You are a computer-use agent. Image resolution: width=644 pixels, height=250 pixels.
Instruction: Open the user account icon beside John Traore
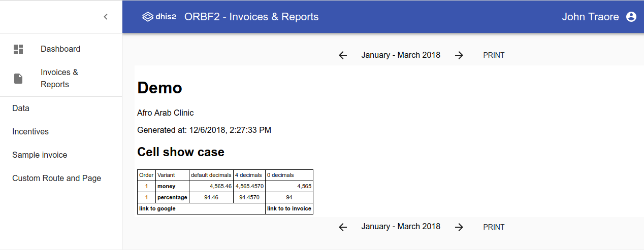coord(631,17)
